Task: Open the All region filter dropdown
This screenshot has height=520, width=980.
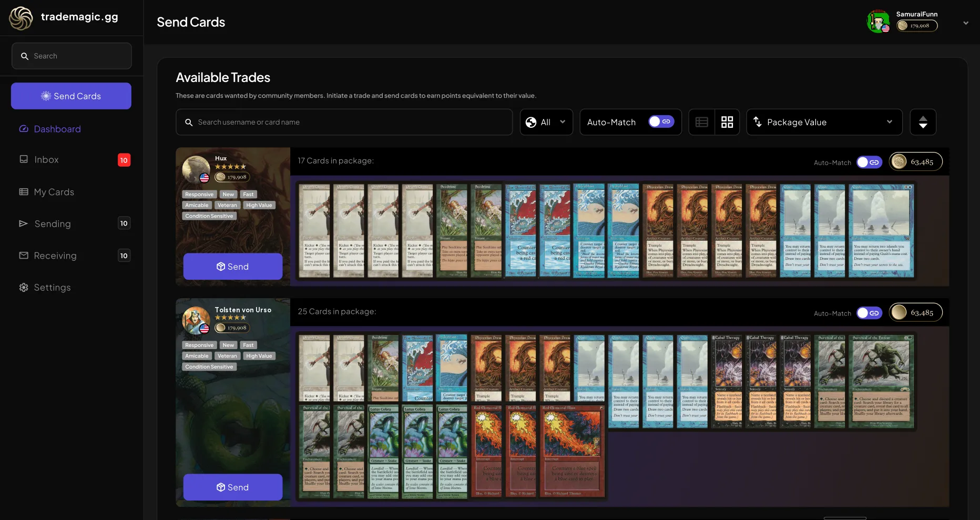Action: pos(546,122)
